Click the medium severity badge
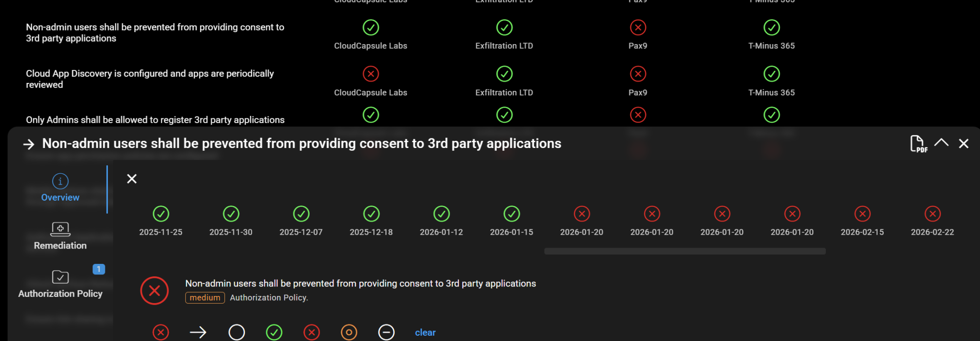 coord(205,298)
